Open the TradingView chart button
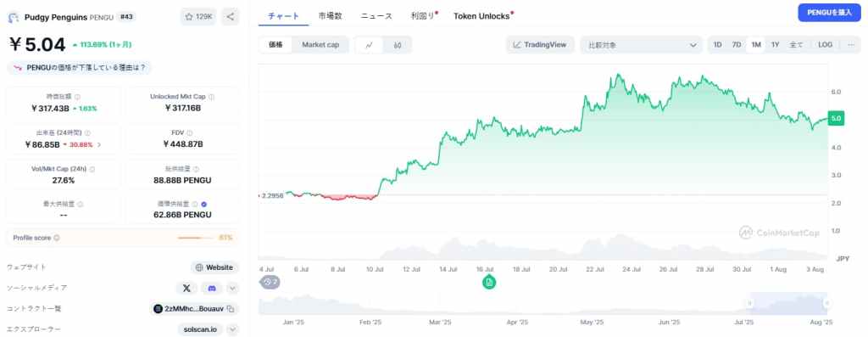868x337 pixels. tap(540, 45)
